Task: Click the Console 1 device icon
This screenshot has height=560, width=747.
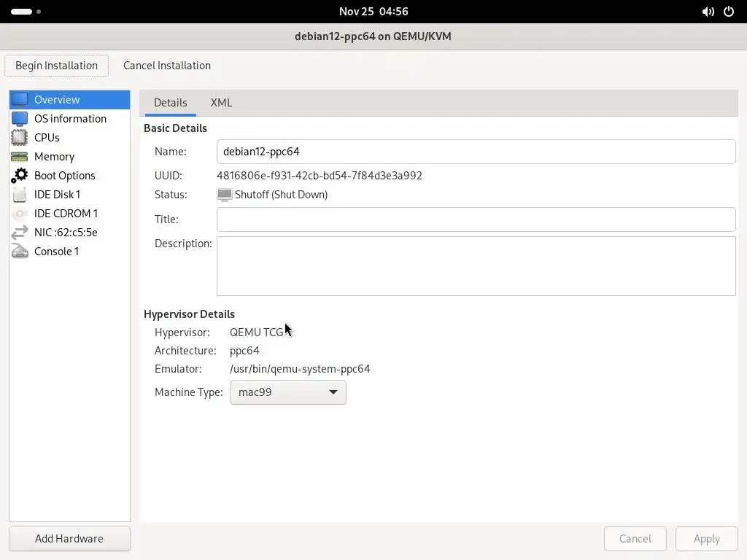Action: [20, 252]
